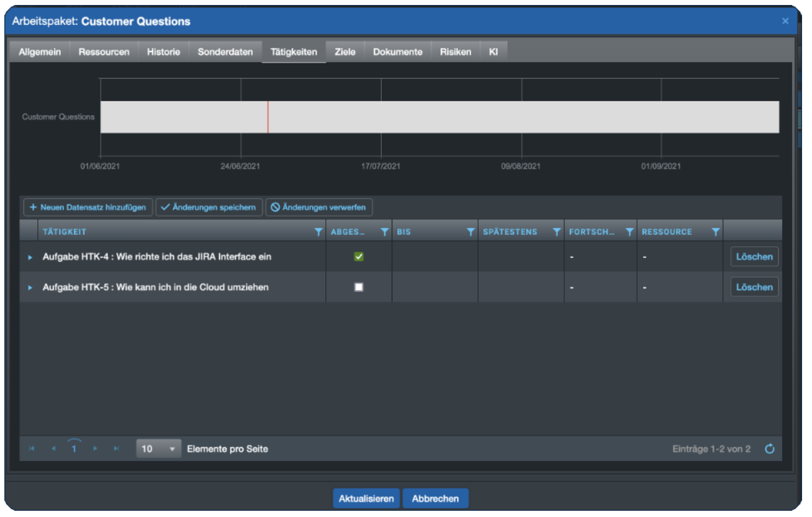Screen dimensions: 812x517
Task: Open the filter for the Bis column
Action: pos(471,232)
